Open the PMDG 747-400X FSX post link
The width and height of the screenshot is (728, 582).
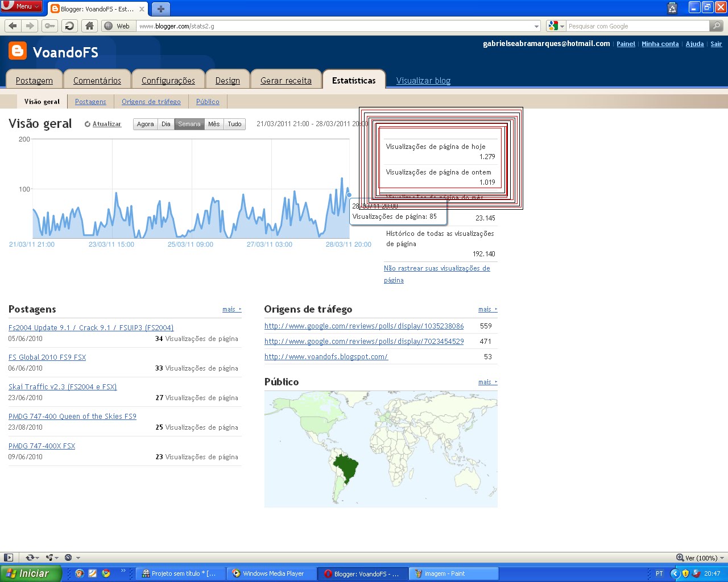pyautogui.click(x=42, y=446)
